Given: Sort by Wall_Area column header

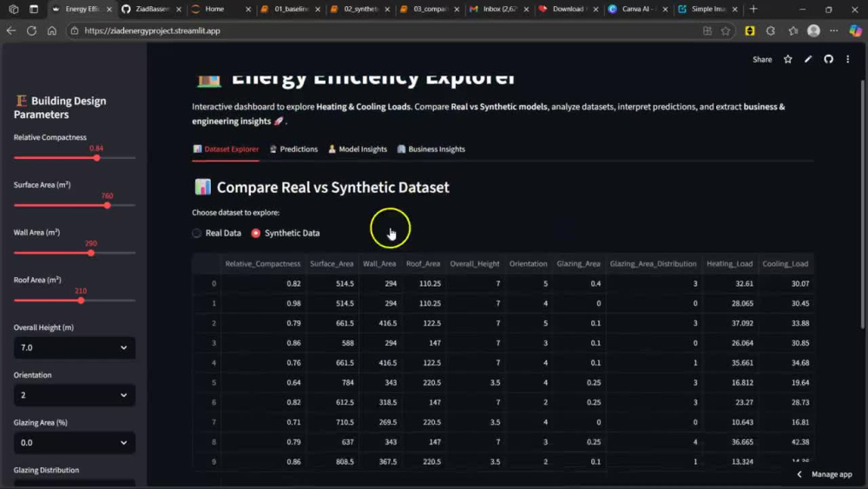Looking at the screenshot, I should [x=379, y=264].
